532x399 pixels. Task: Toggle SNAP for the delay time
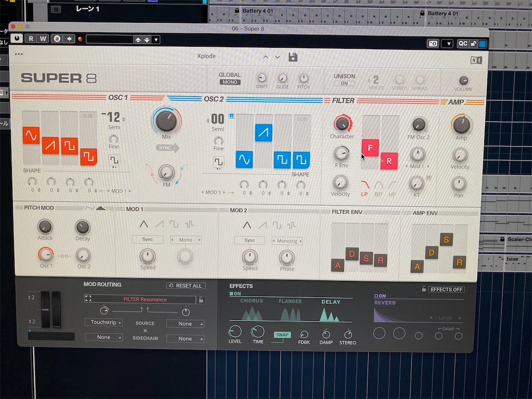(282, 335)
